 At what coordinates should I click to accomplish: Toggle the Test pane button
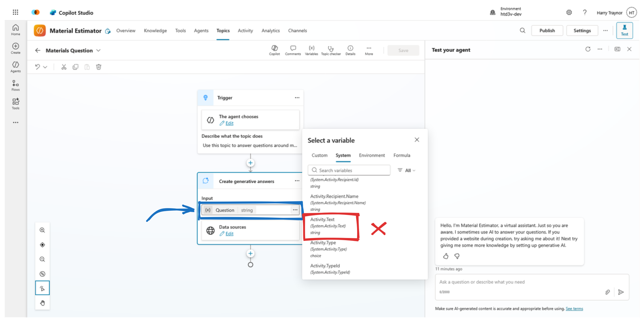[624, 30]
